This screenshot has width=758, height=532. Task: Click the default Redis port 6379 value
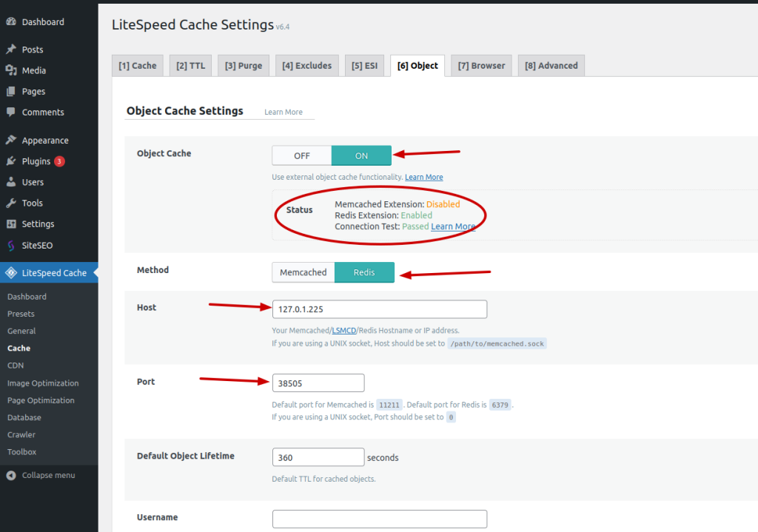pos(500,405)
